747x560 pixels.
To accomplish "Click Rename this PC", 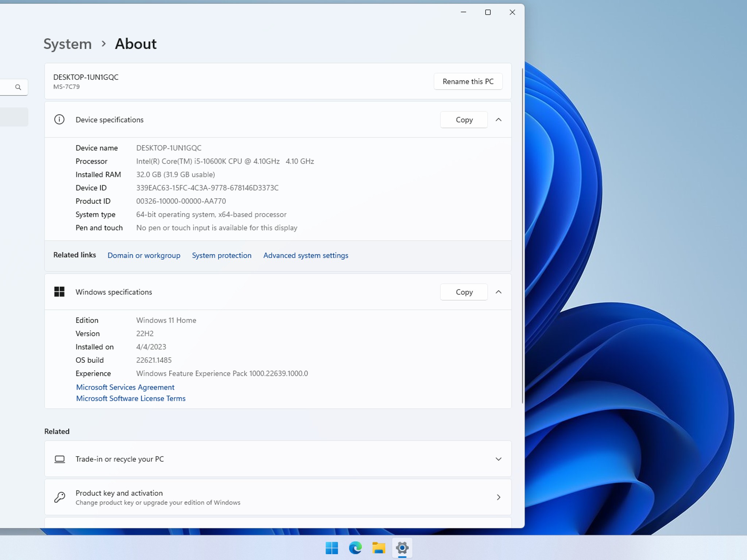I will coord(468,81).
